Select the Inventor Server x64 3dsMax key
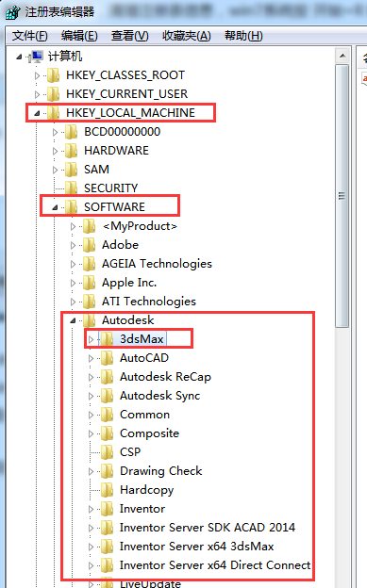Viewport: 367px width, 588px height. (x=196, y=547)
